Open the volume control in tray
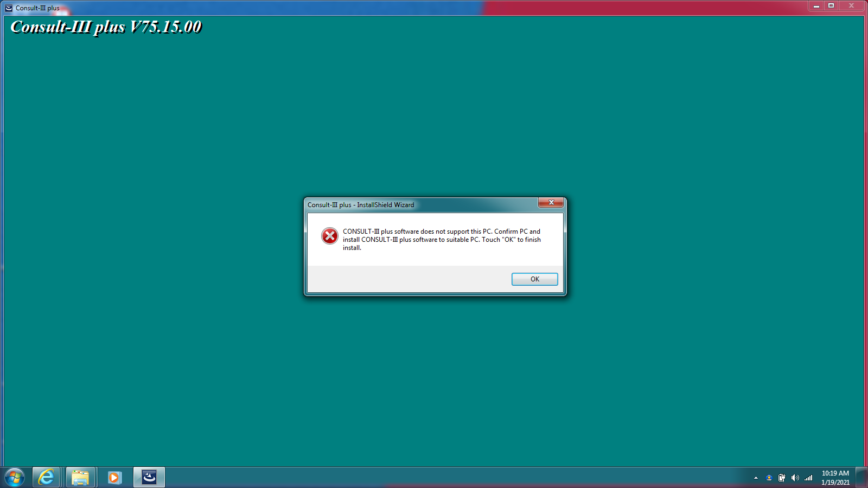 coord(795,478)
